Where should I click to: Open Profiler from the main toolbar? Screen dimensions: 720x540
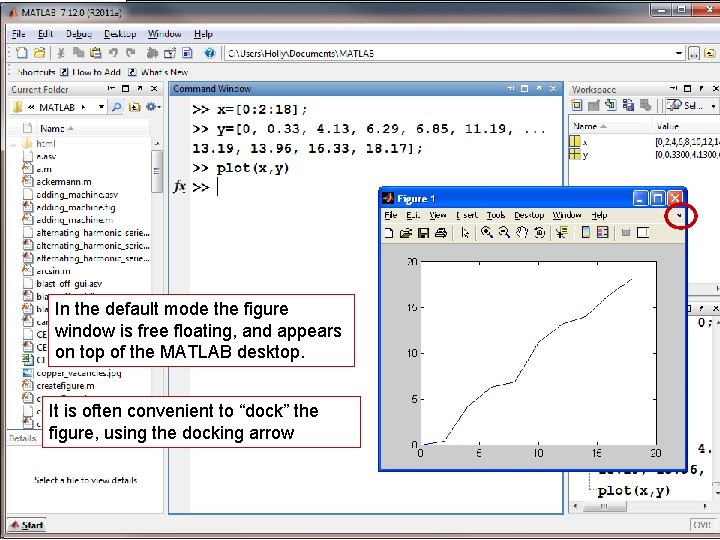pyautogui.click(x=187, y=53)
